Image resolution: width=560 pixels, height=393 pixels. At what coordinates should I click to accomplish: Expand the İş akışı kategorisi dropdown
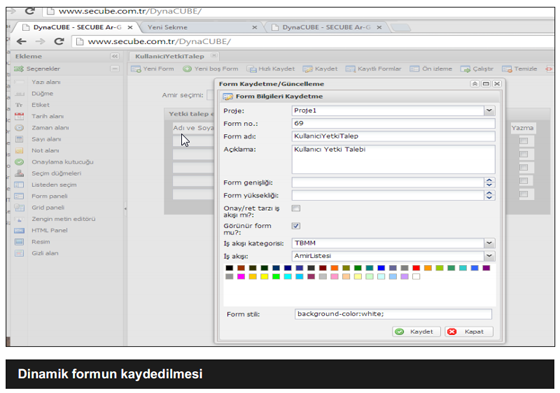(489, 243)
